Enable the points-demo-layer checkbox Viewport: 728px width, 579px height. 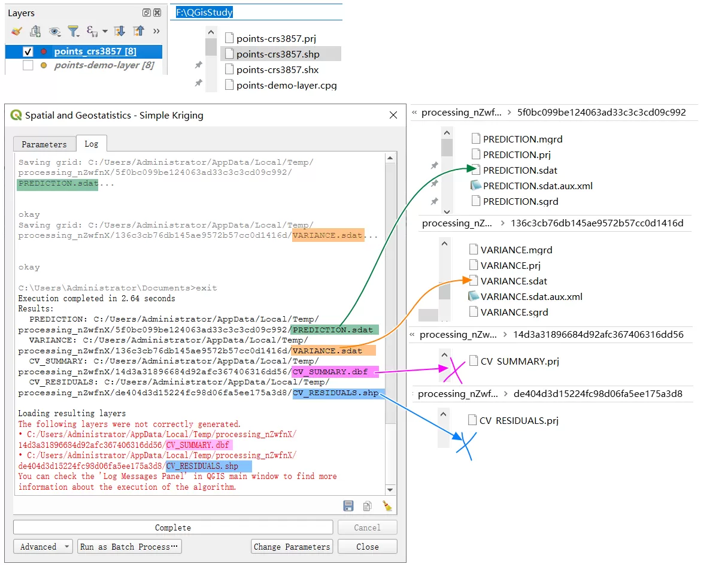coord(28,65)
